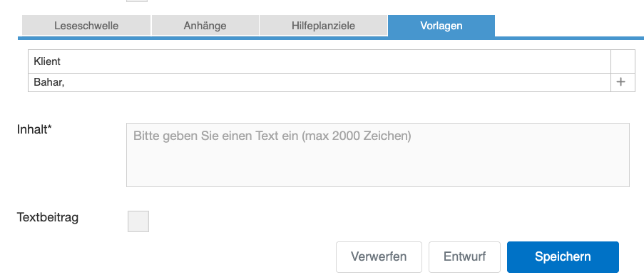Viewport: 644px width, 280px height.
Task: Open the Anhänge tab
Action: [205, 26]
